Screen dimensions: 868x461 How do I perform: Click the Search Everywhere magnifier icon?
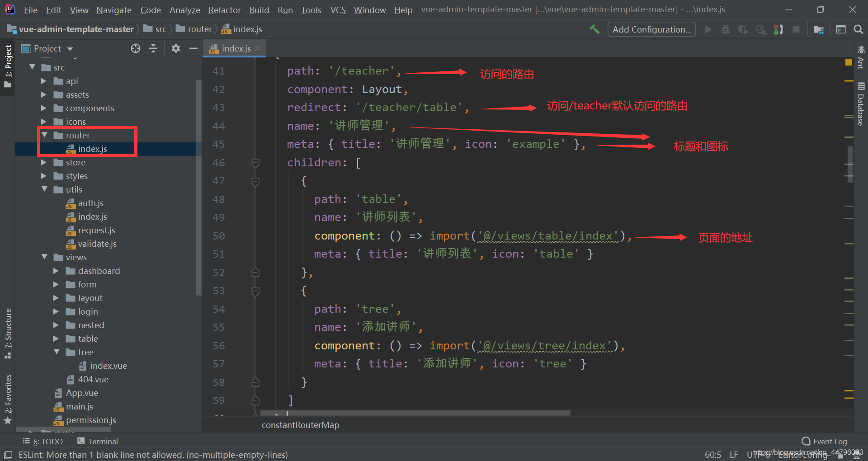point(858,29)
